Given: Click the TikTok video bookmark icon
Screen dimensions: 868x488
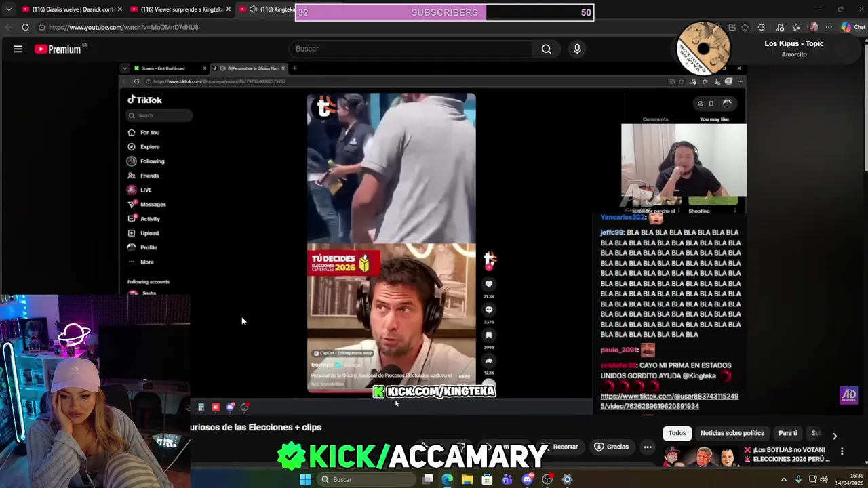Looking at the screenshot, I should (488, 335).
